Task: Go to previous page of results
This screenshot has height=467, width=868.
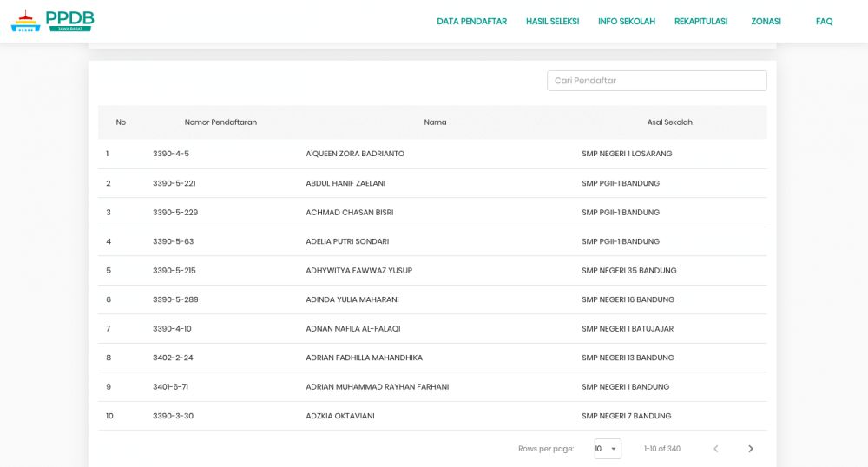Action: pos(716,449)
